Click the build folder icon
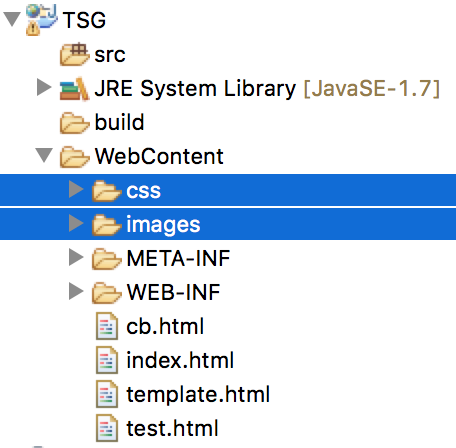 pos(74,123)
